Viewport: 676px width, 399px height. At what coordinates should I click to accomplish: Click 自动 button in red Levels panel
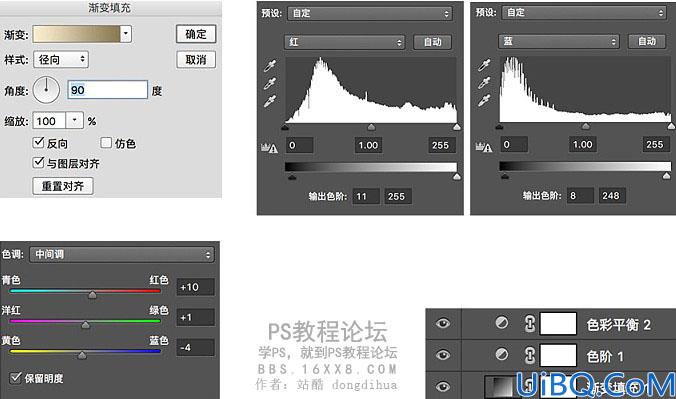pos(432,42)
